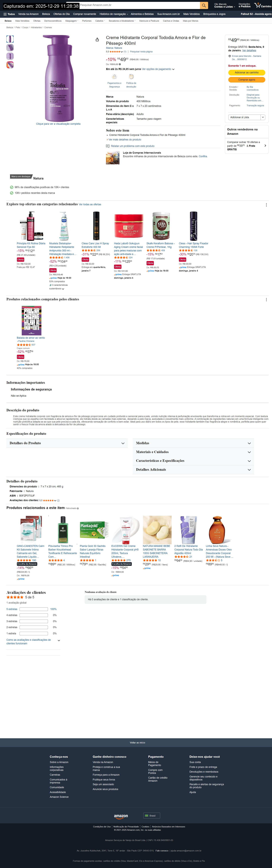The width and height of the screenshot is (272, 868).
Task: Expand the Adicionar à Lista dropdown arrow
Action: click(x=263, y=117)
